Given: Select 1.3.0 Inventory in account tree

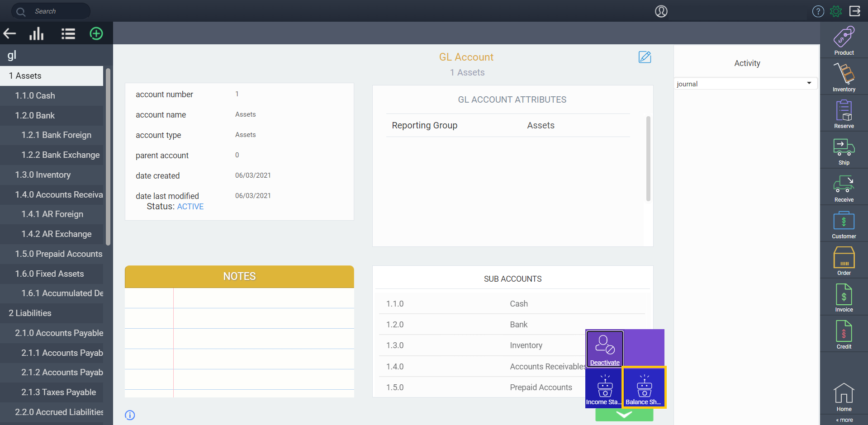Looking at the screenshot, I should [52, 175].
